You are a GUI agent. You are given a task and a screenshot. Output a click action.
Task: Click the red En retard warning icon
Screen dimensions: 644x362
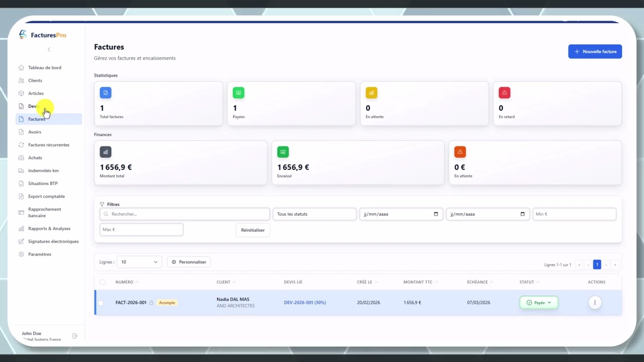pos(504,93)
